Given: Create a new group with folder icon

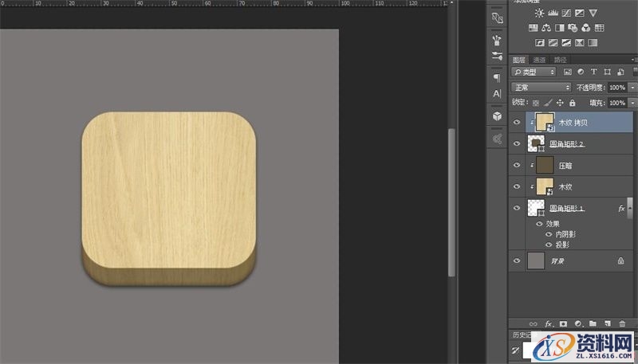Looking at the screenshot, I should point(593,324).
